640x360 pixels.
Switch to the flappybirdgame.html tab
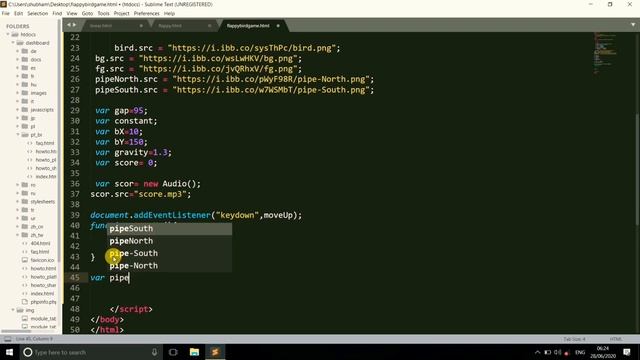click(x=248, y=26)
